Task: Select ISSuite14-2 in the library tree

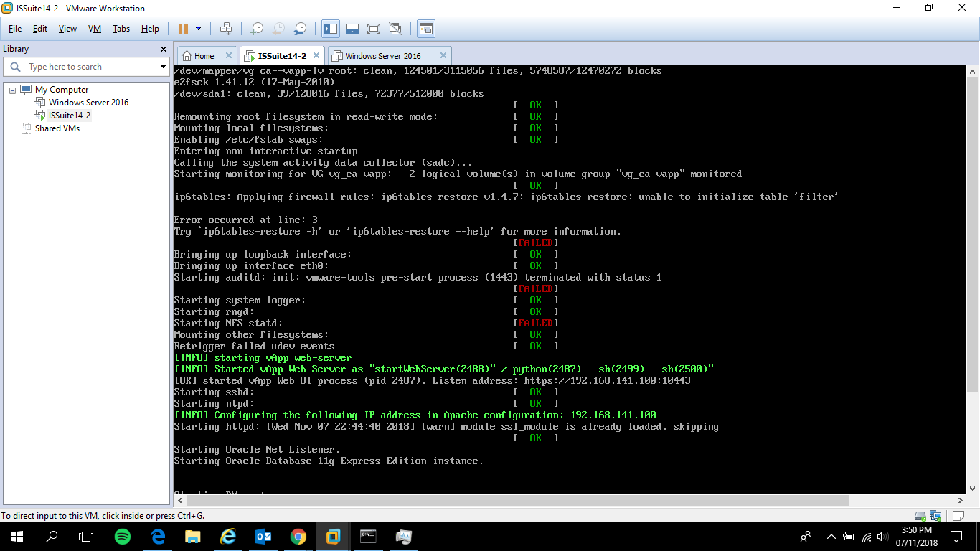Action: (x=69, y=115)
